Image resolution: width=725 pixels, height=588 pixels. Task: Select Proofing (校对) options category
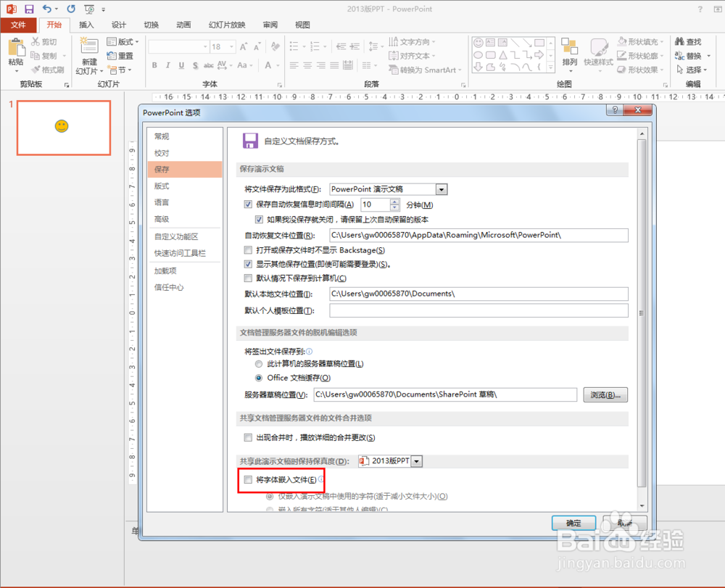coord(184,153)
